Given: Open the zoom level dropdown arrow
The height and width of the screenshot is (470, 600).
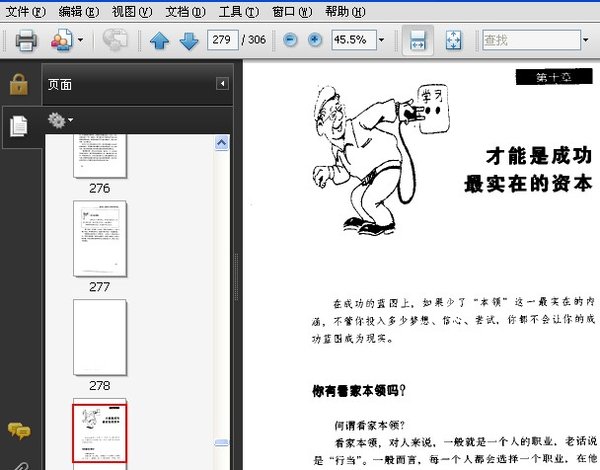Looking at the screenshot, I should pyautogui.click(x=382, y=39).
